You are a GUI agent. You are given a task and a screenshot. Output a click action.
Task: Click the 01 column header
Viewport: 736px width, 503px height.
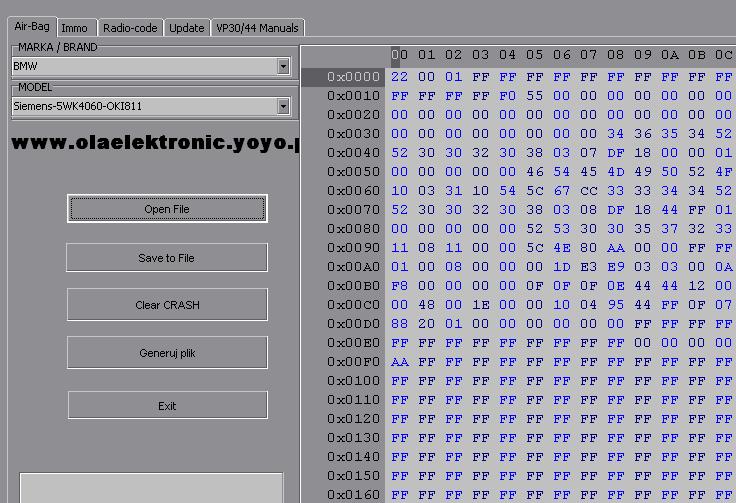click(426, 55)
